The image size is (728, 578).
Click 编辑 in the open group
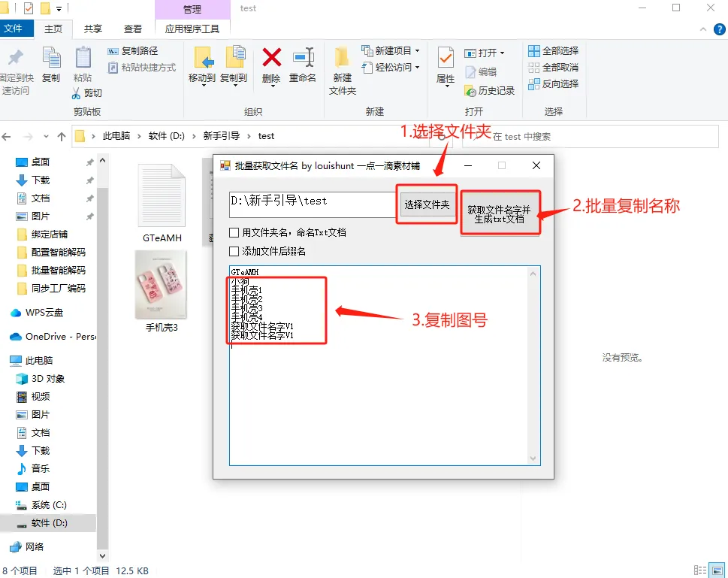481,72
